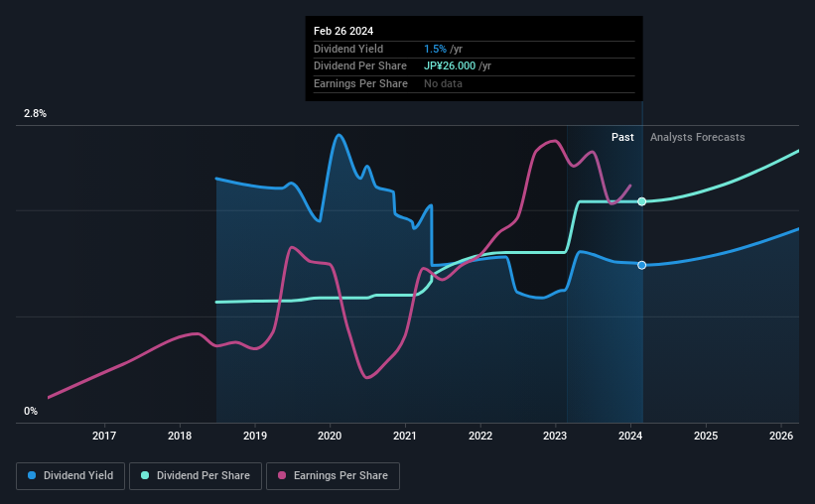Click the 2021 x-axis label

(x=405, y=436)
